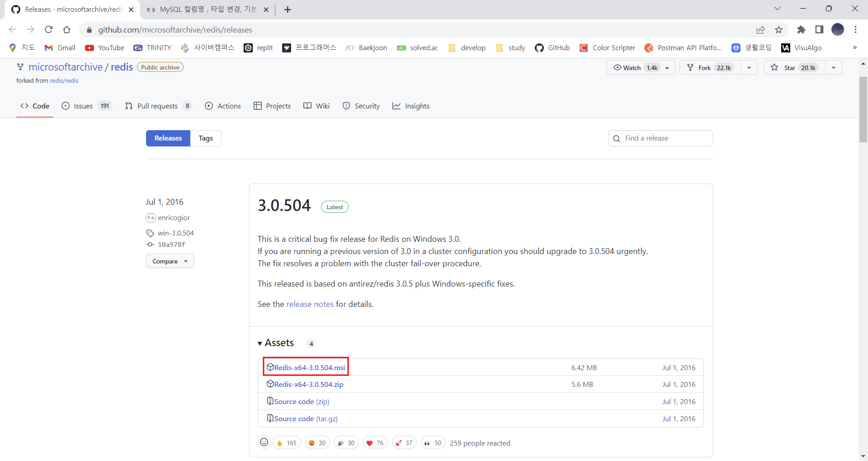Collapse the Assets section
Image resolution: width=868 pixels, height=461 pixels.
(276, 343)
